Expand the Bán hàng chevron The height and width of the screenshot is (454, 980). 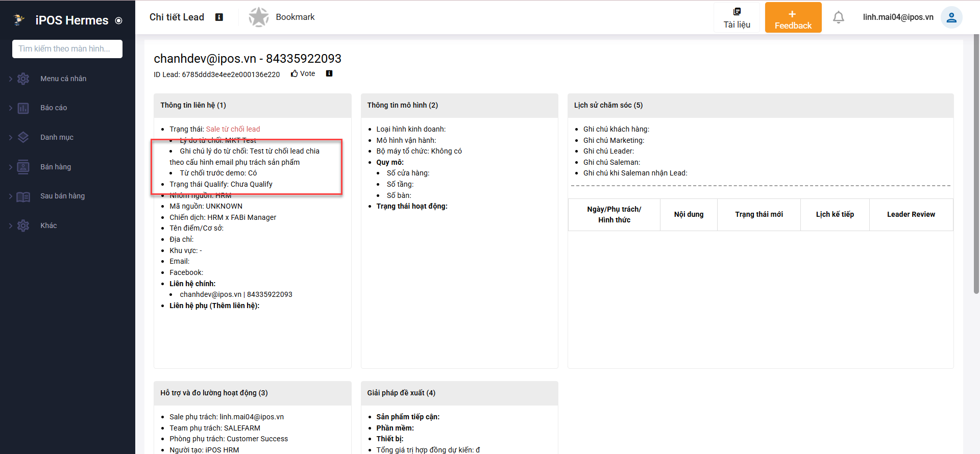[x=11, y=167]
